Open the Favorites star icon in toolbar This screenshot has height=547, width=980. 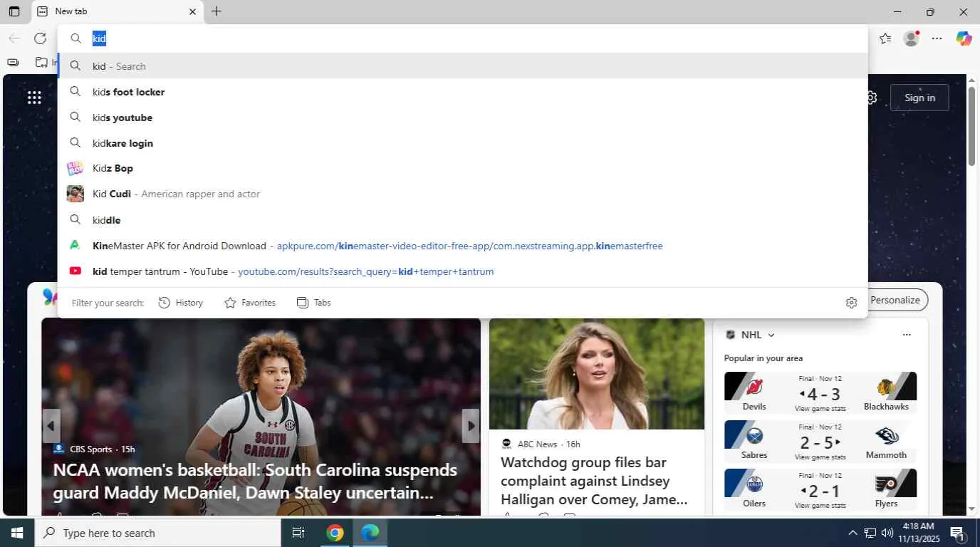coord(885,38)
